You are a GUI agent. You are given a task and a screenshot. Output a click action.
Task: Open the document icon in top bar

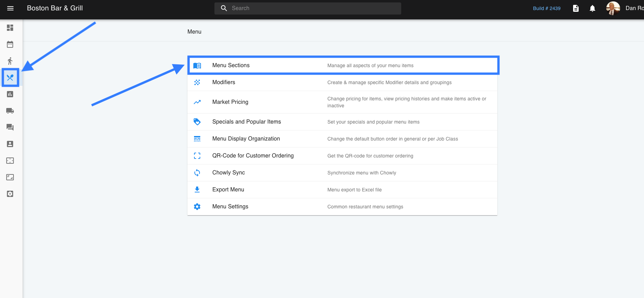576,8
